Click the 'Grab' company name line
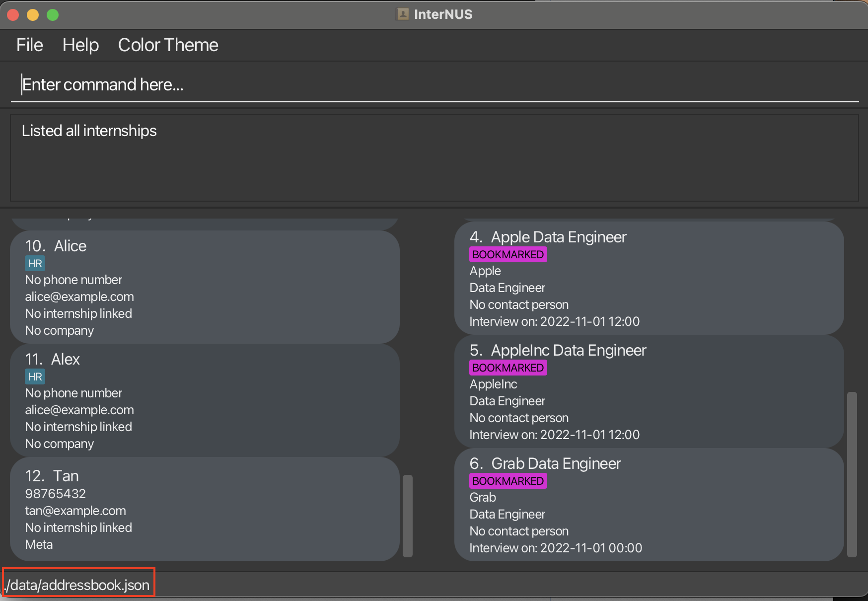 483,497
